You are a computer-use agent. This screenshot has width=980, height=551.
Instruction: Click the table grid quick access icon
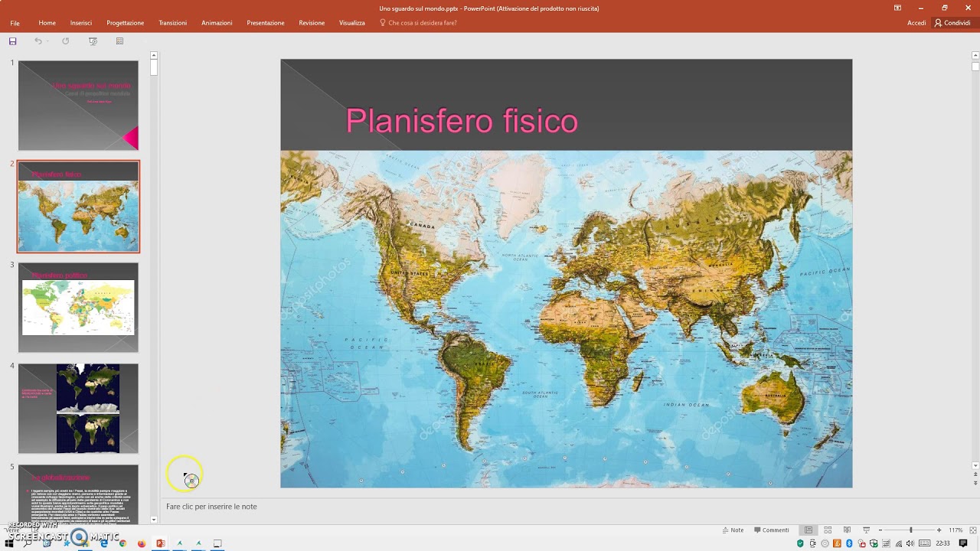coord(119,41)
